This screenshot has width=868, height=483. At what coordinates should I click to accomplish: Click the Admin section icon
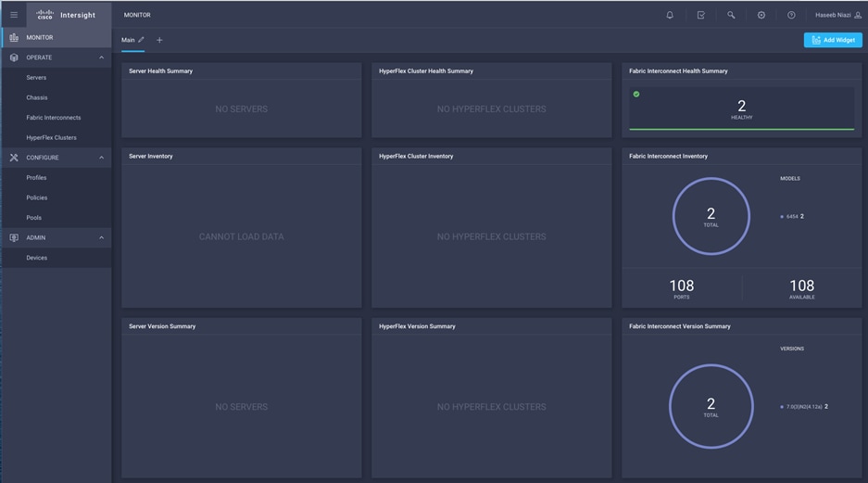point(14,237)
